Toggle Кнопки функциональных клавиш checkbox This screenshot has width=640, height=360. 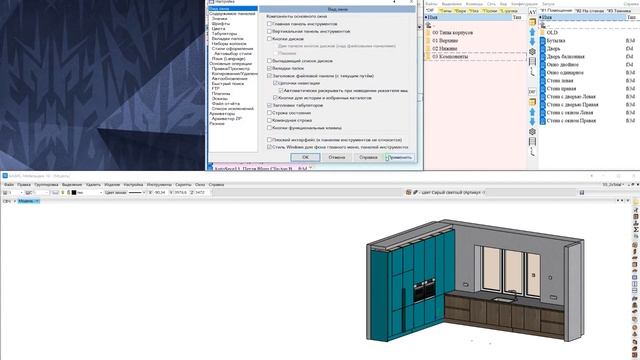(269, 128)
